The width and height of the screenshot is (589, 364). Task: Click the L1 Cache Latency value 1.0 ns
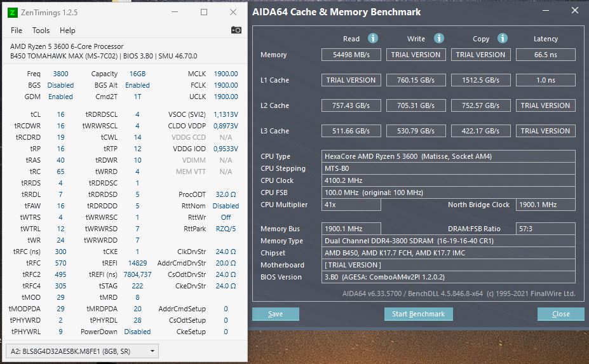(x=545, y=80)
